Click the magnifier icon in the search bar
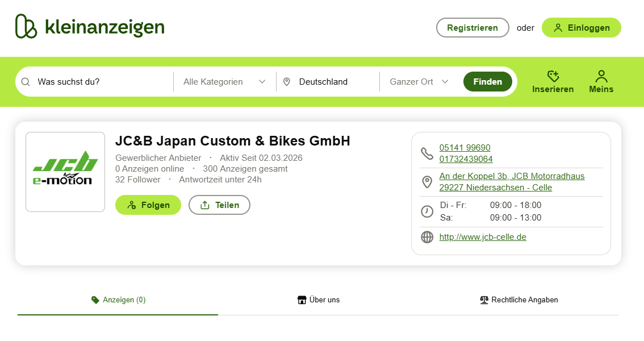 26,82
